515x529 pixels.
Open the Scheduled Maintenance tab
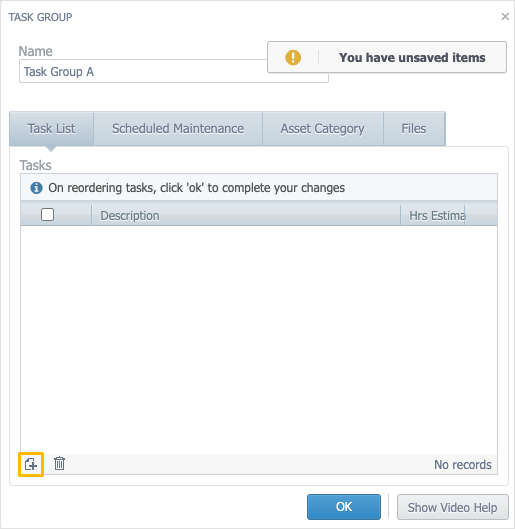178,129
